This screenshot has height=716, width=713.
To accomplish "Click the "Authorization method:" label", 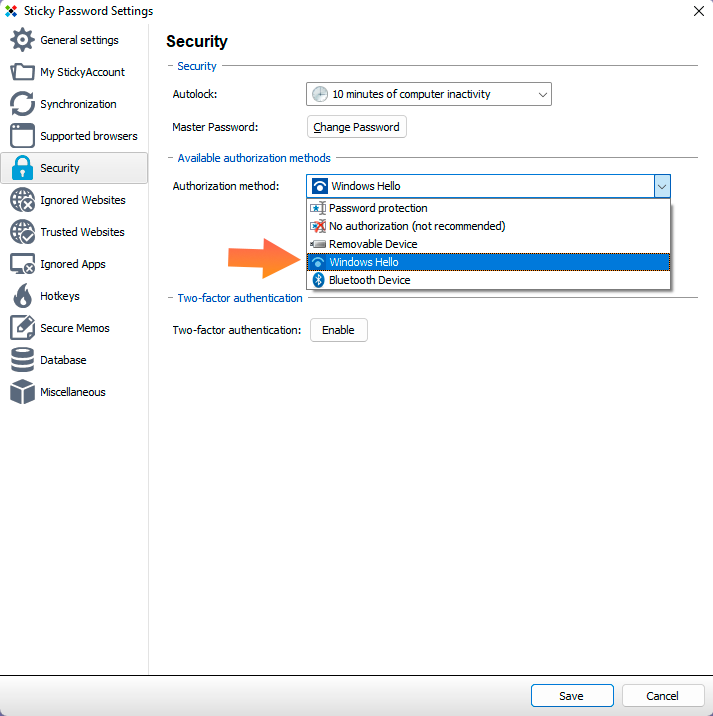I will tap(226, 186).
